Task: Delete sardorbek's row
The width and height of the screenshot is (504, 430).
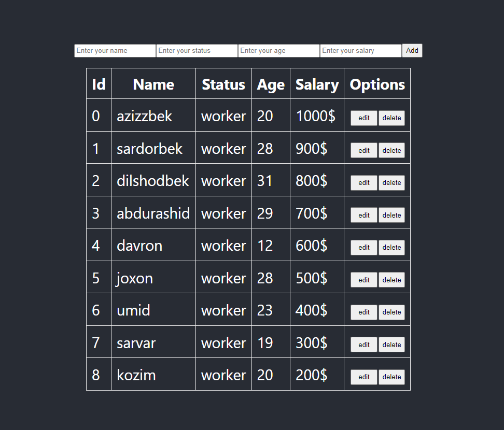Action: (391, 150)
